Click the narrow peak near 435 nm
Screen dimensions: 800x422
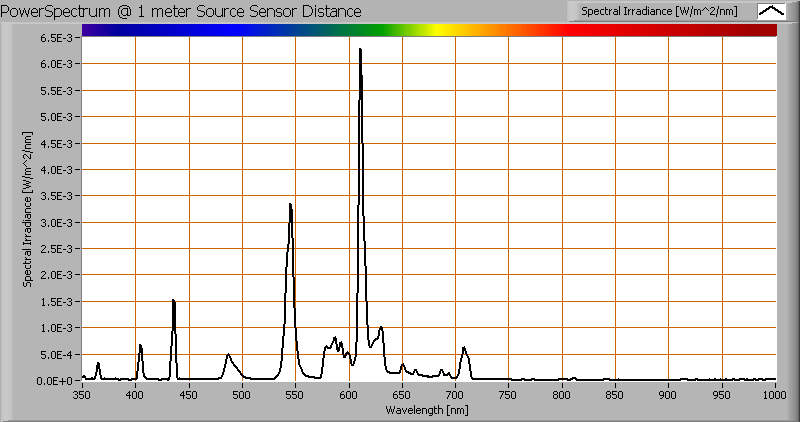[173, 301]
